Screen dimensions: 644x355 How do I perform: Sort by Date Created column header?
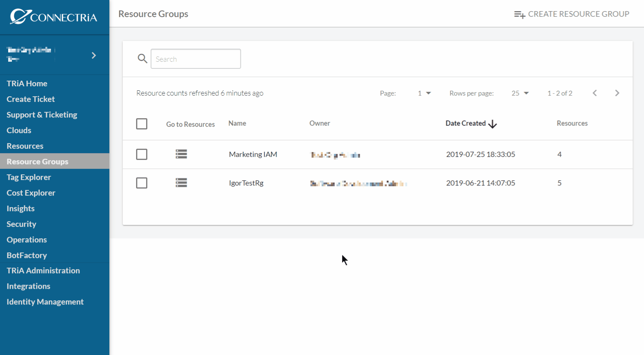(x=466, y=123)
